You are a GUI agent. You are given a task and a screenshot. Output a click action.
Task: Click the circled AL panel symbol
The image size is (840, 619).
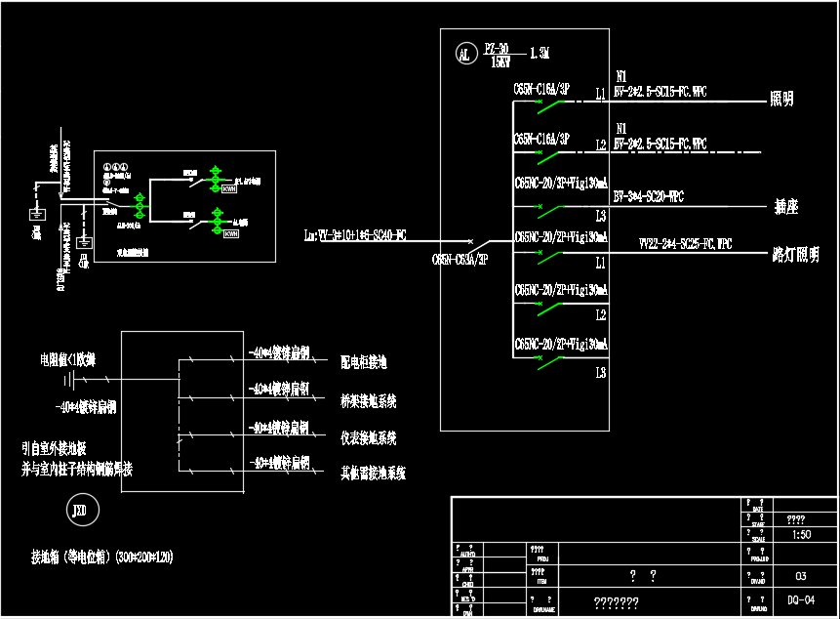[x=466, y=54]
